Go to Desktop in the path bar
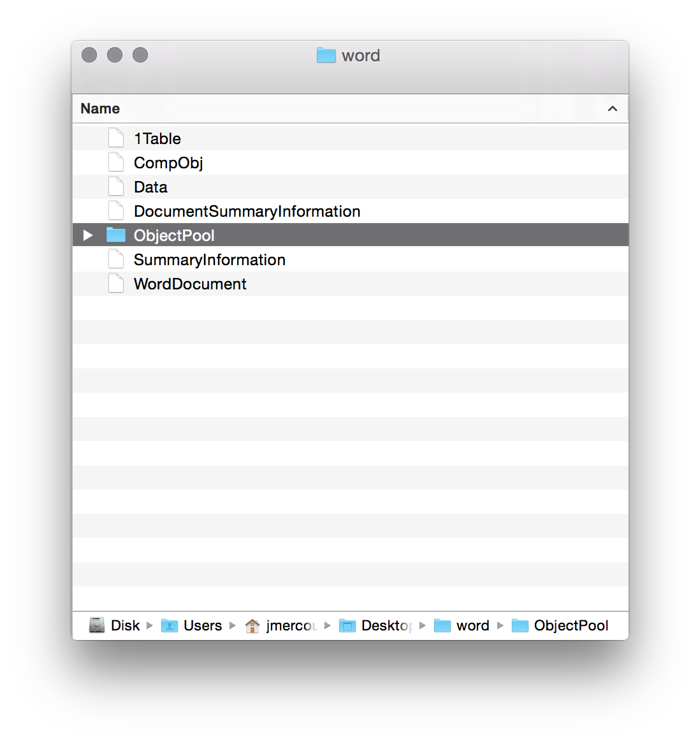 click(x=387, y=625)
